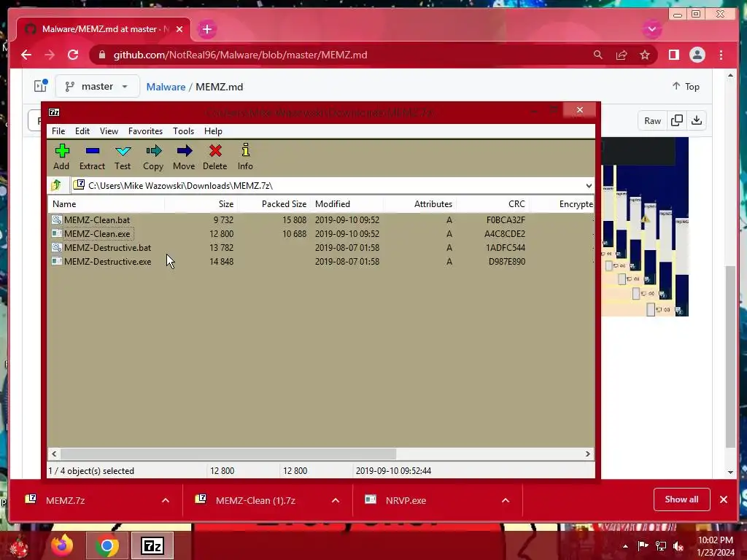Toggle the Chrome side panel icon

pos(673,55)
